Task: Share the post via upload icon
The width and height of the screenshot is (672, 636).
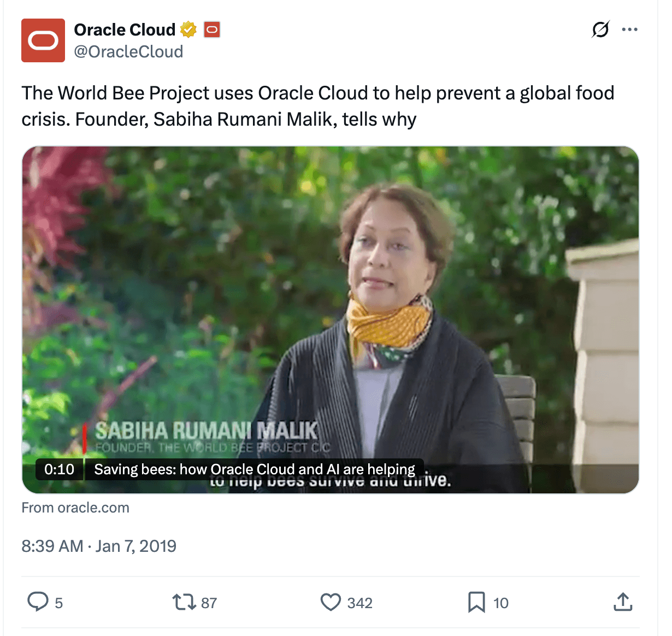Action: point(623,602)
